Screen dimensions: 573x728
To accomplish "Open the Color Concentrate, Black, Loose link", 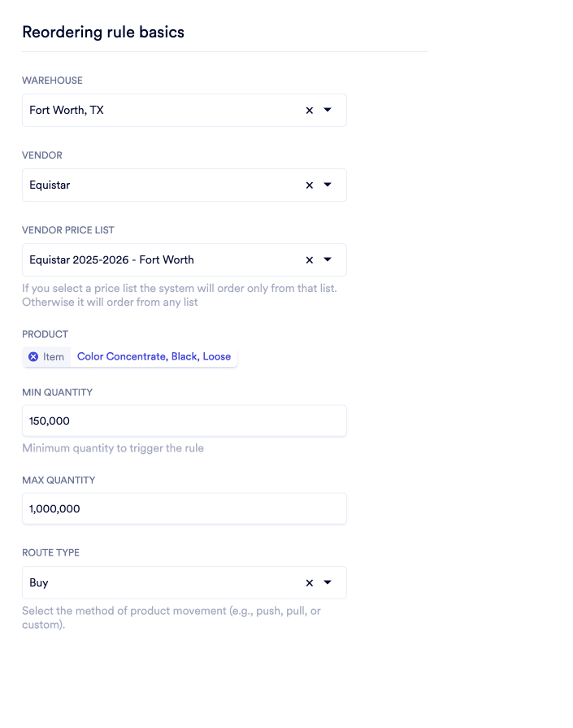I will 154,356.
